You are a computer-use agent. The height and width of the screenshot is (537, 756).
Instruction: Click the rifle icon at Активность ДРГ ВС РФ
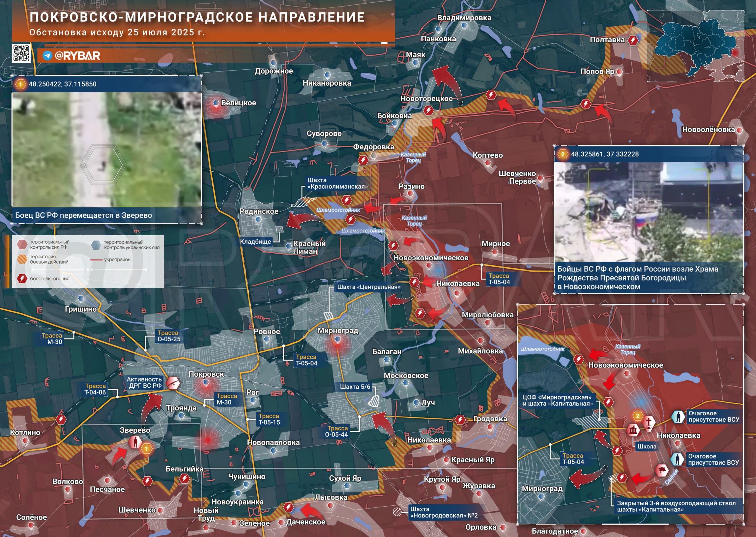coord(173,383)
